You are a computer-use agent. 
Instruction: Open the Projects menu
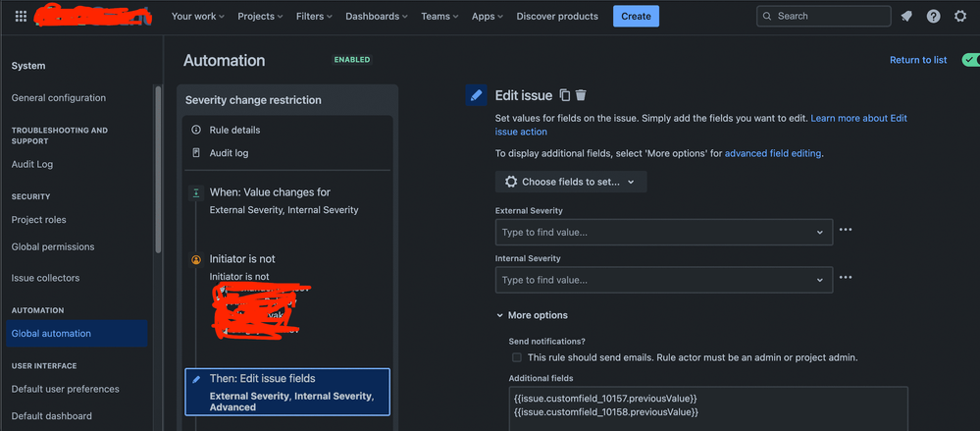click(260, 17)
